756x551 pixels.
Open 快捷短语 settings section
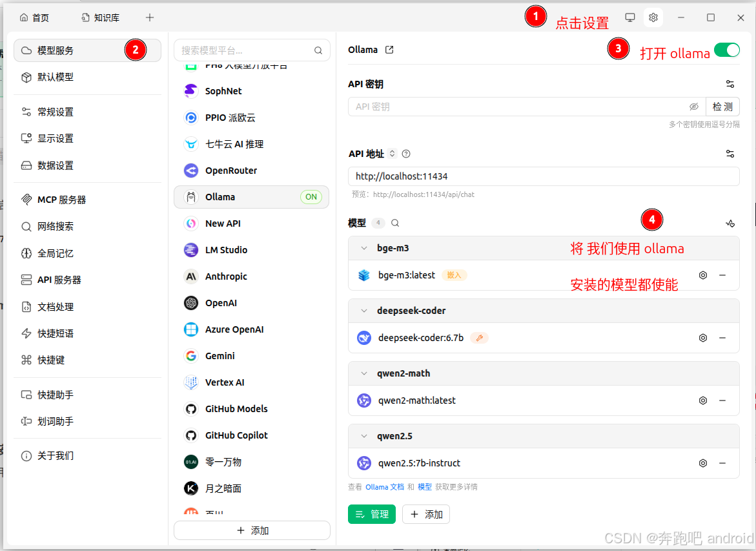(87, 333)
